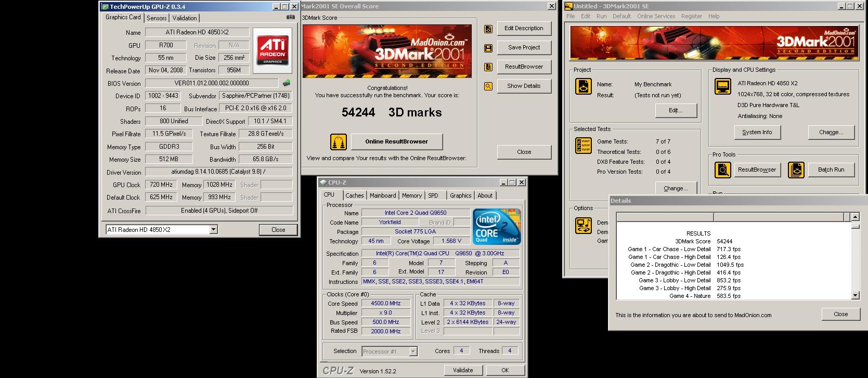Open the Online Services menu
Image resolution: width=868 pixels, height=378 pixels.
(x=656, y=16)
